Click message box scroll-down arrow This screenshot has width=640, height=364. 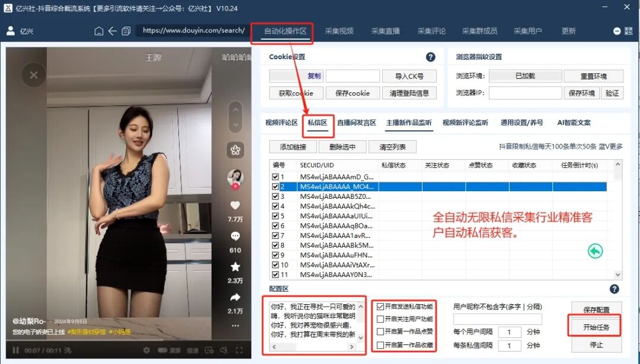pyautogui.click(x=360, y=338)
